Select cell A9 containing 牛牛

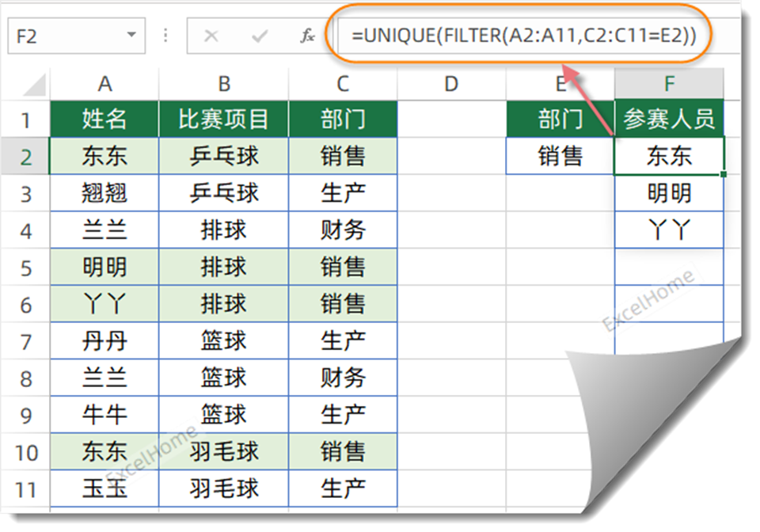[104, 415]
